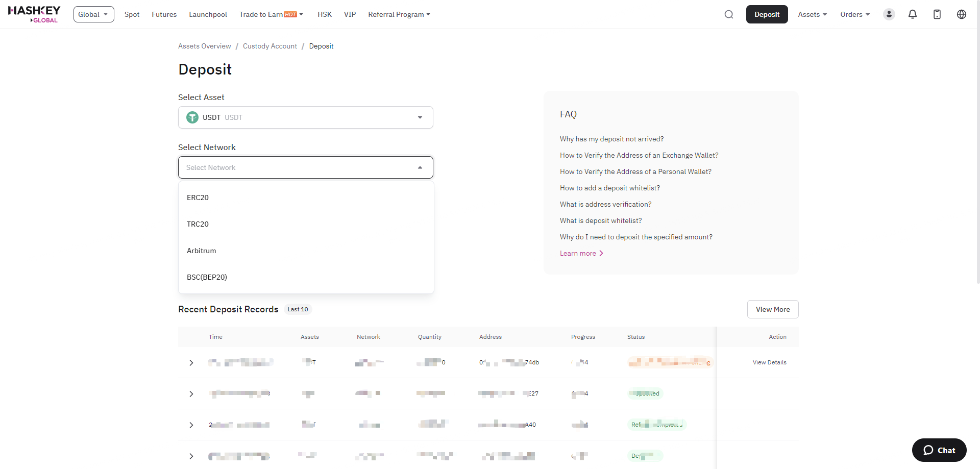Open the user profile avatar icon

point(889,14)
